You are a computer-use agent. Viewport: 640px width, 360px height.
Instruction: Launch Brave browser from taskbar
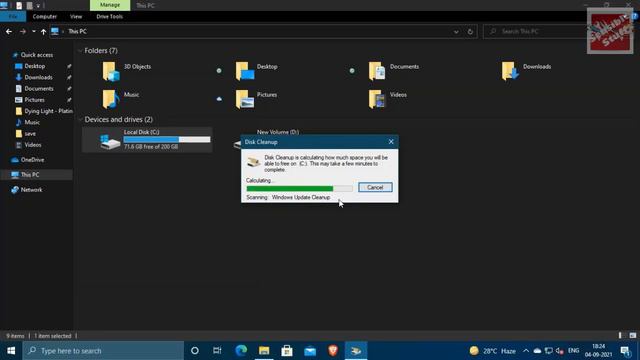pyautogui.click(x=333, y=351)
